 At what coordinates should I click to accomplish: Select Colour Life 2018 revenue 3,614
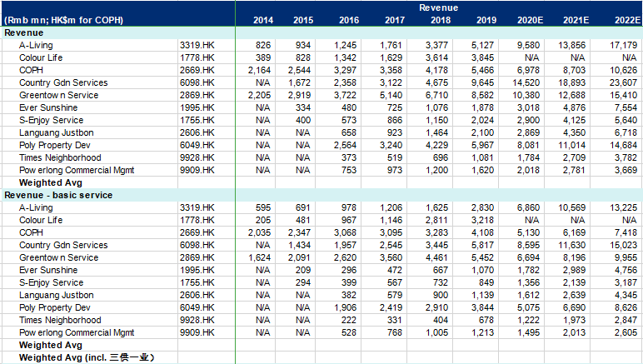(436, 57)
